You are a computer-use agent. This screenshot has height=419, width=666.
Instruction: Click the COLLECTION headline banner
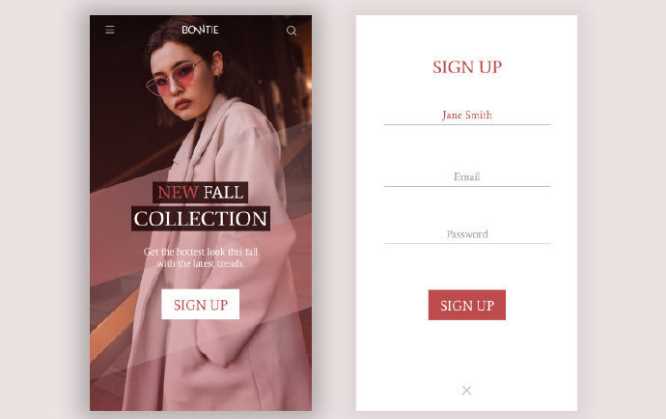200,219
